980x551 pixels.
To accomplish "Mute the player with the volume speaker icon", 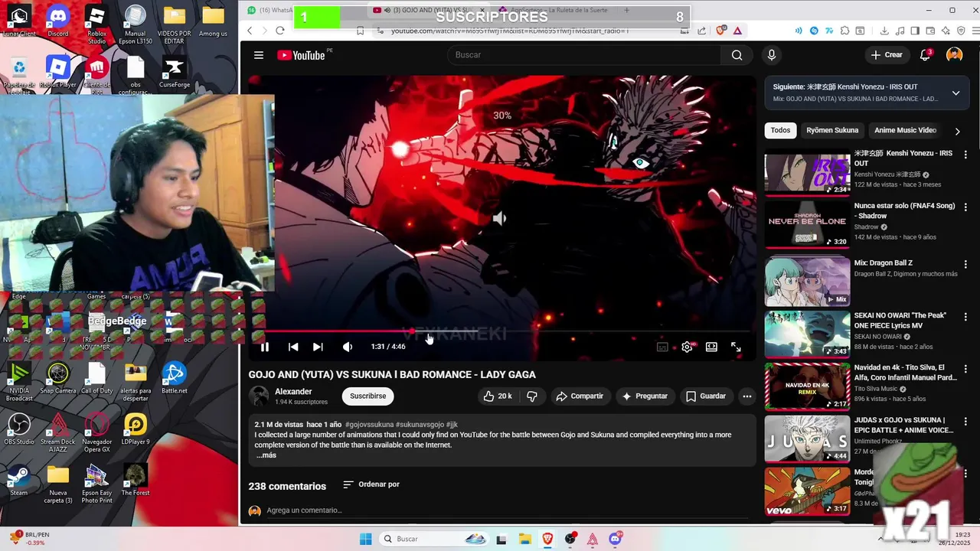I will coord(348,347).
